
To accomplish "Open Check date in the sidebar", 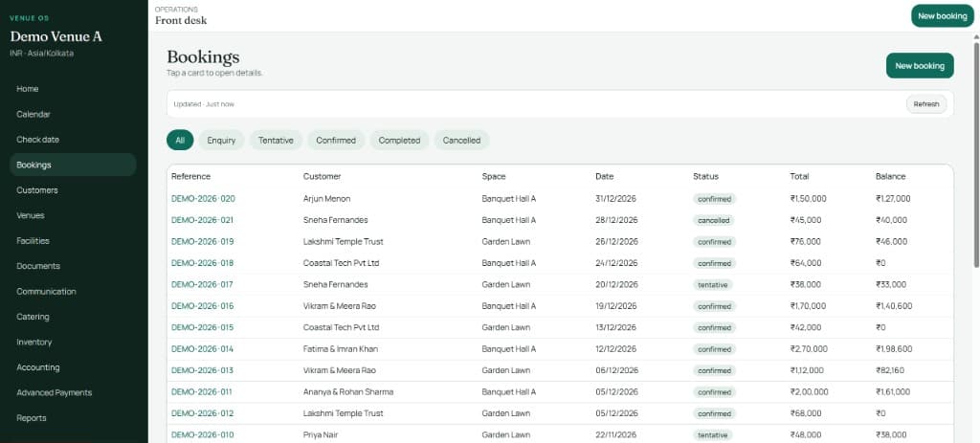I will [x=73, y=140].
